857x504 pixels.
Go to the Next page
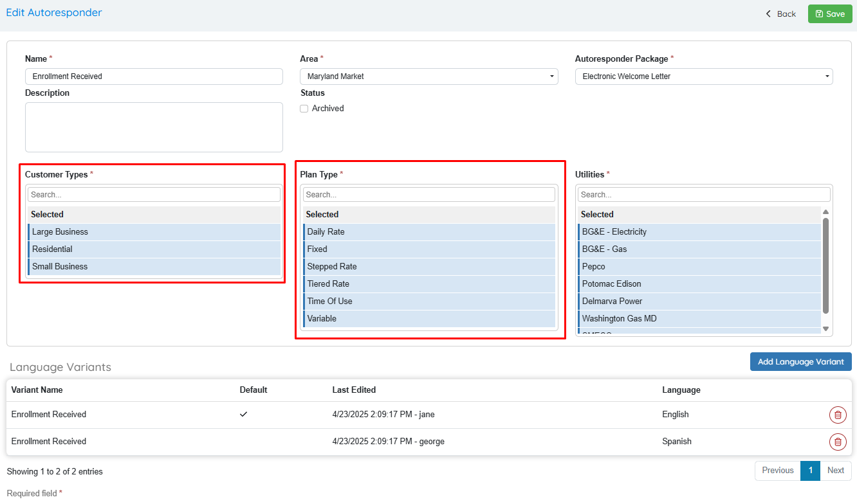[x=835, y=471]
